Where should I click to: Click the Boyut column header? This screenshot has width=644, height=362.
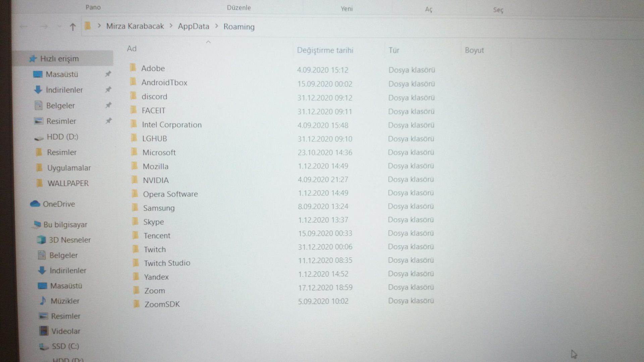coord(474,50)
